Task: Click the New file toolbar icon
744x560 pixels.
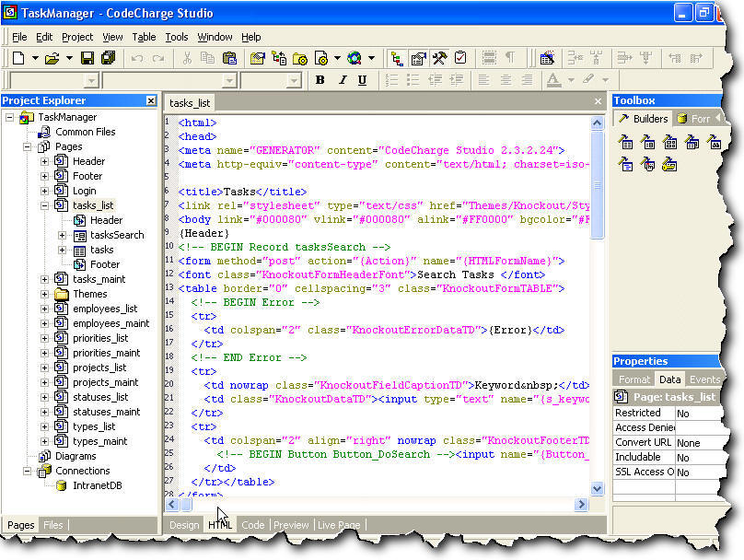Action: pyautogui.click(x=18, y=58)
